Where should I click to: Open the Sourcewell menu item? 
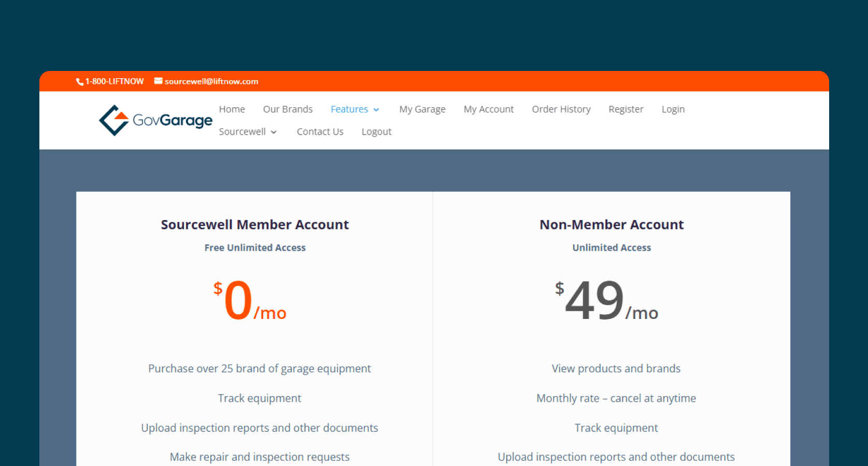click(x=242, y=132)
